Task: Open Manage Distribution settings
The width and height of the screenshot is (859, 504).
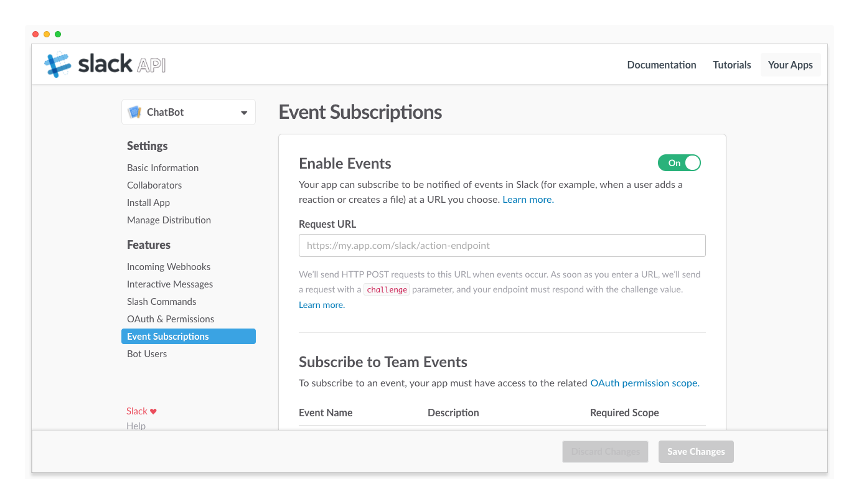Action: click(169, 220)
